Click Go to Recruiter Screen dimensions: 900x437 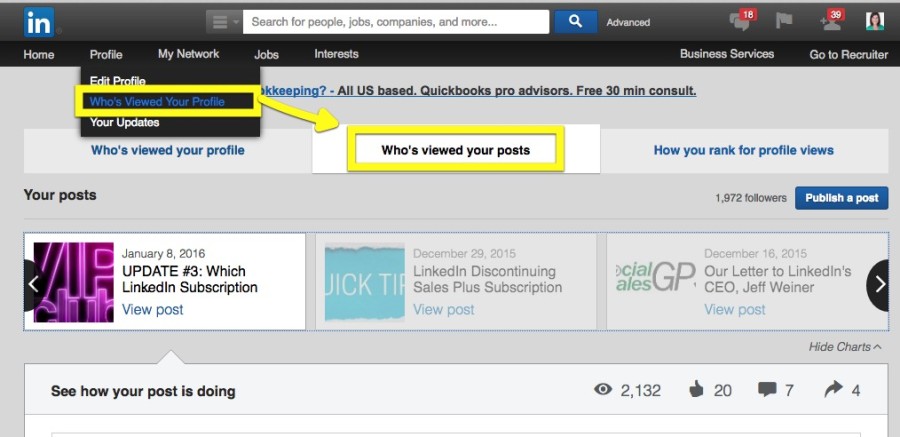[x=848, y=55]
